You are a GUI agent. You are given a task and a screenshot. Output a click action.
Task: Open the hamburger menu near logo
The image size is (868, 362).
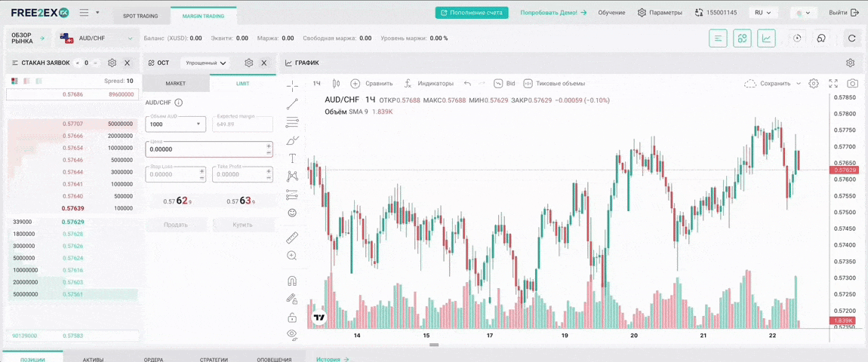tap(84, 12)
